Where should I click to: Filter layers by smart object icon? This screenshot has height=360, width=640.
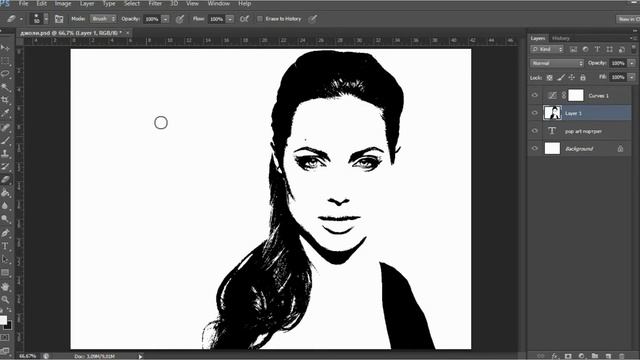pos(621,49)
